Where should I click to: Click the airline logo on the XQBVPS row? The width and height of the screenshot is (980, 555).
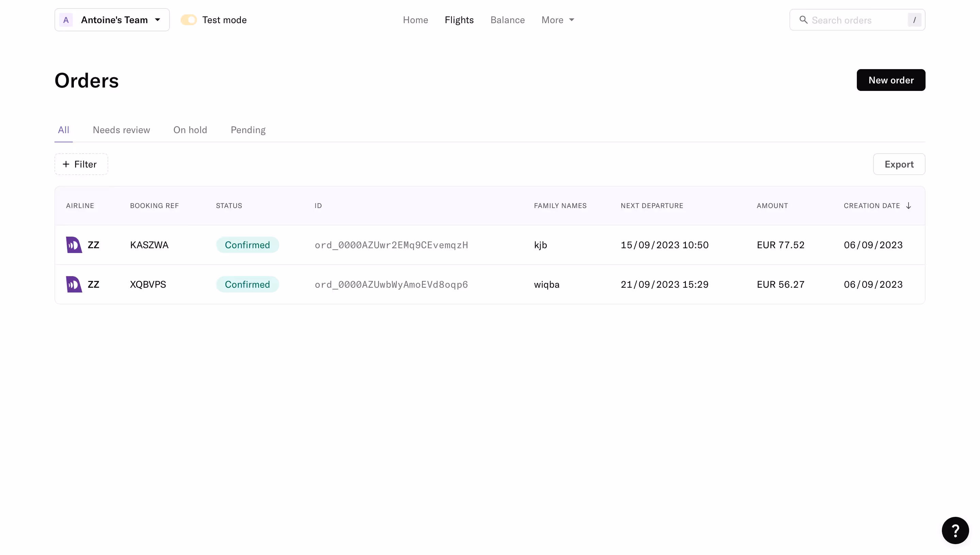click(74, 284)
